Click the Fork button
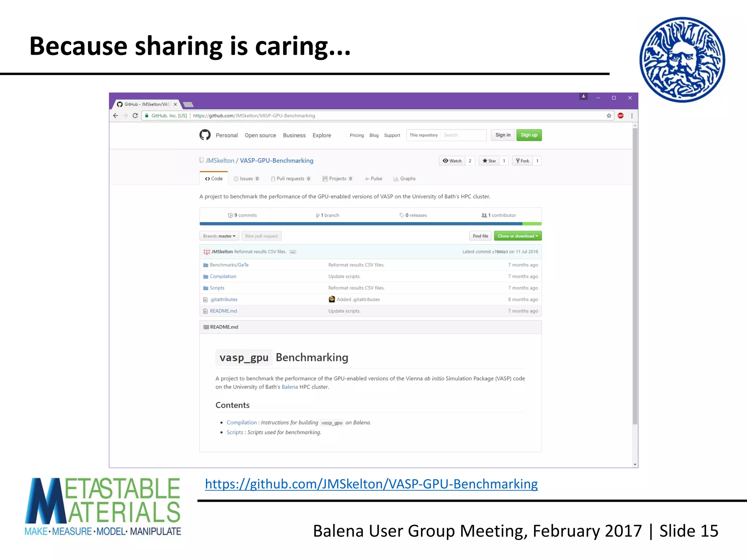 click(x=522, y=161)
